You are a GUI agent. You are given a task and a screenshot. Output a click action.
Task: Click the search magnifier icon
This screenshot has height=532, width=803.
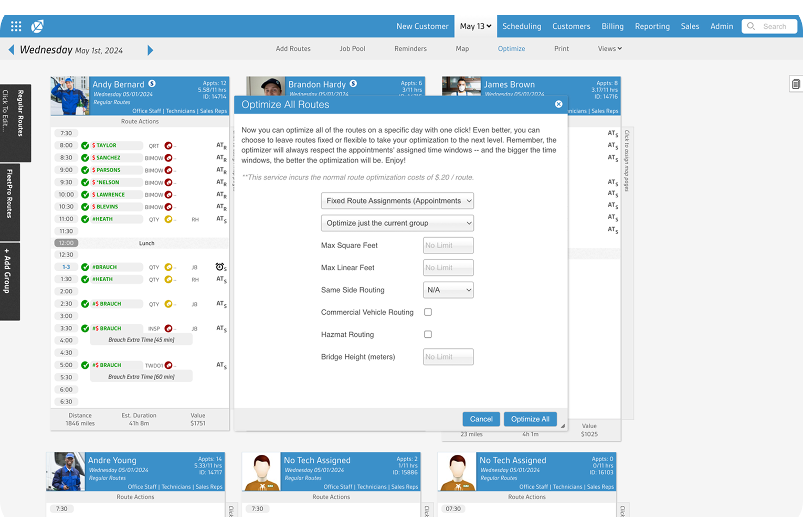point(751,26)
